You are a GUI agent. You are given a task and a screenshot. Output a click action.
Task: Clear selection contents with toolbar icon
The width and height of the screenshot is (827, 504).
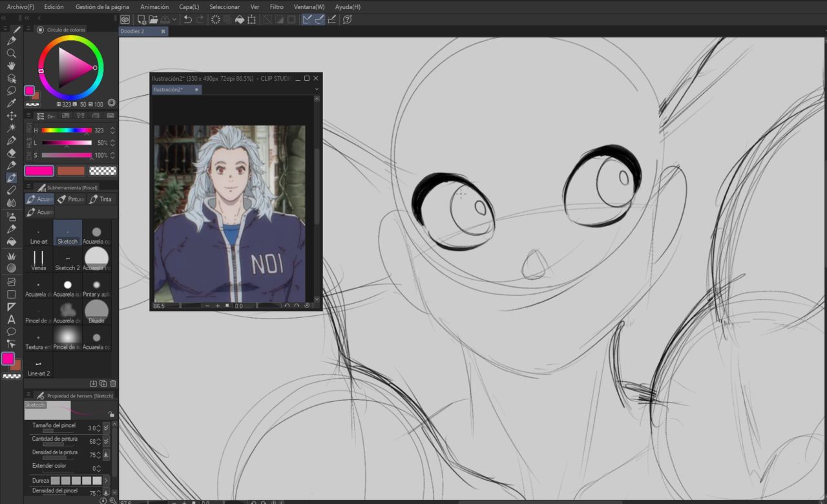tap(215, 19)
